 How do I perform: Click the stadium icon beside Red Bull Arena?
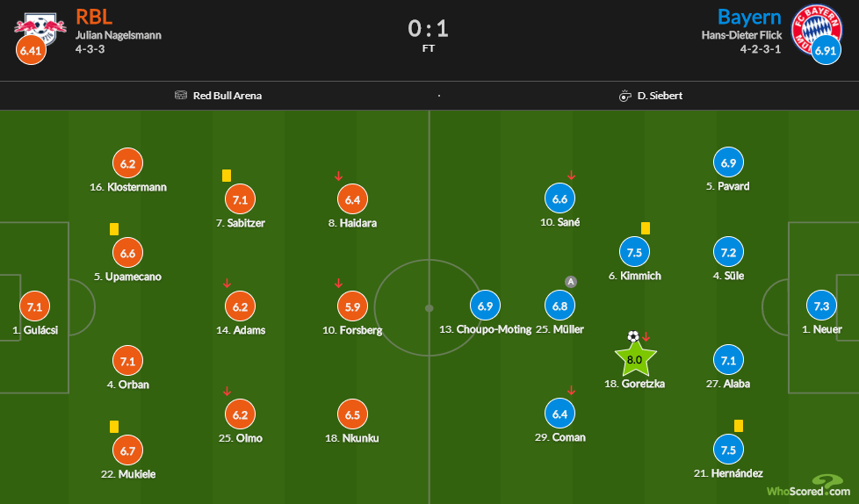(x=181, y=96)
